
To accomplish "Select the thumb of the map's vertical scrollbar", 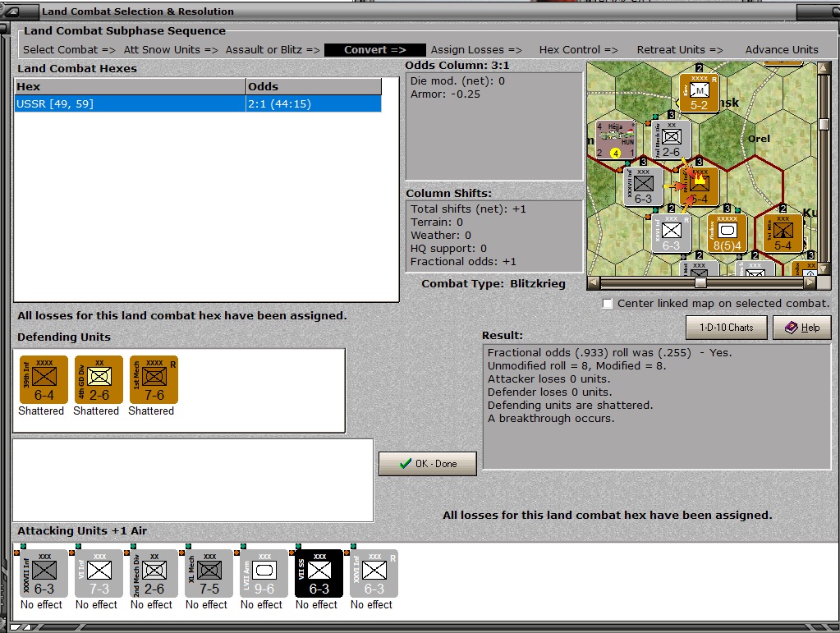I will click(x=824, y=124).
